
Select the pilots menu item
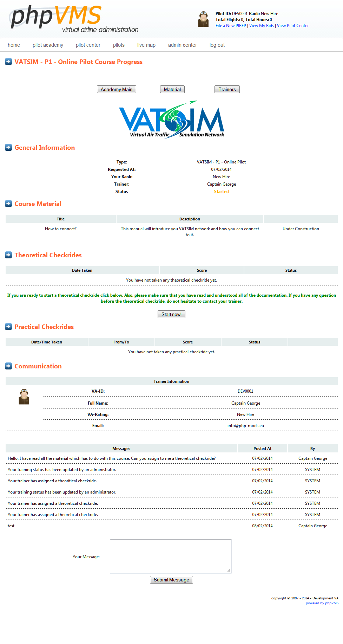[x=119, y=45]
